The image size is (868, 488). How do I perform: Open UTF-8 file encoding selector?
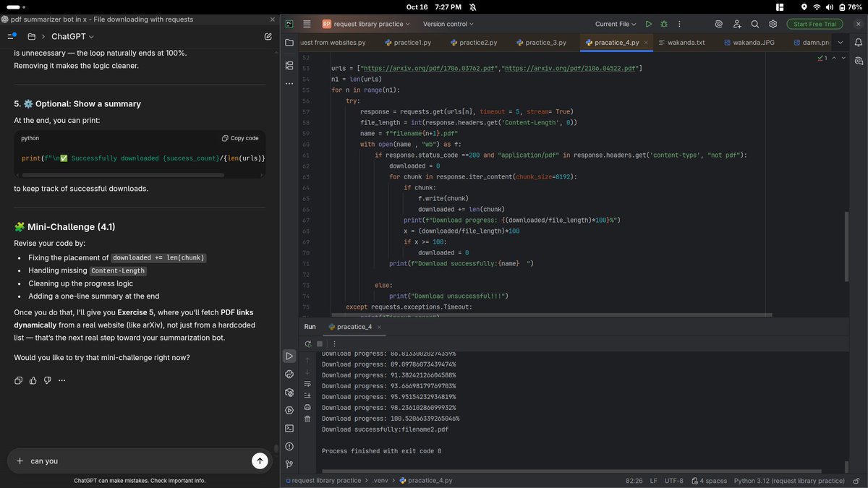(x=673, y=480)
